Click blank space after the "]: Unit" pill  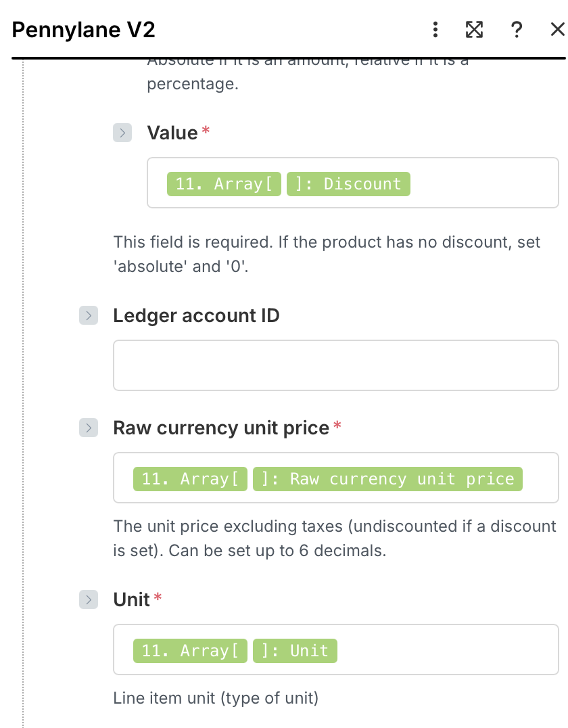[446, 651]
